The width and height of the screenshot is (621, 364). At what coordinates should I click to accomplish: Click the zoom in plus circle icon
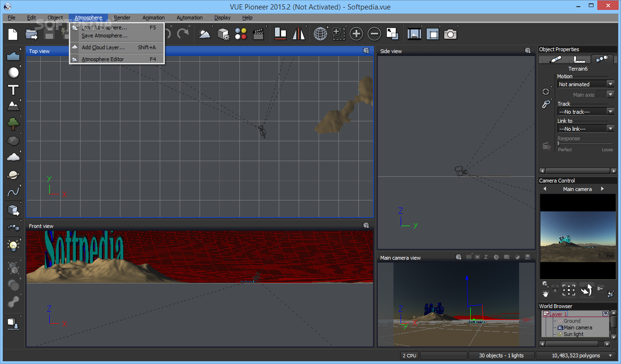356,34
